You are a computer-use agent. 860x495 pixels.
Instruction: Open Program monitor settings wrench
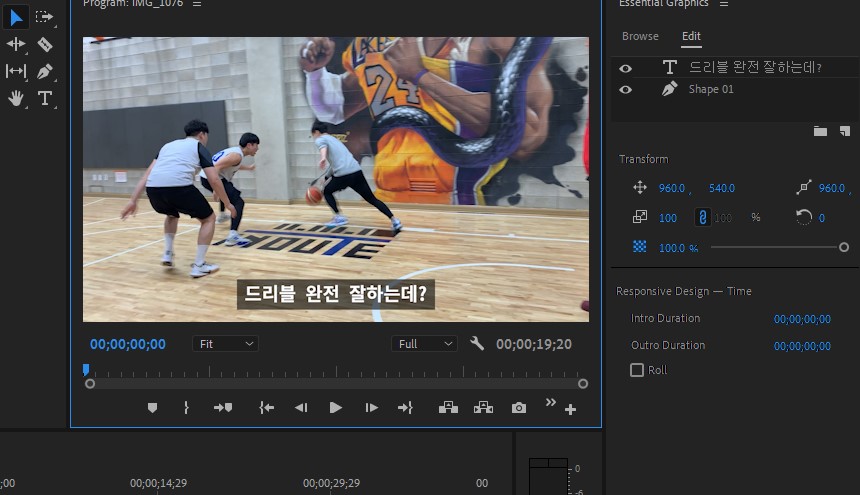point(477,344)
